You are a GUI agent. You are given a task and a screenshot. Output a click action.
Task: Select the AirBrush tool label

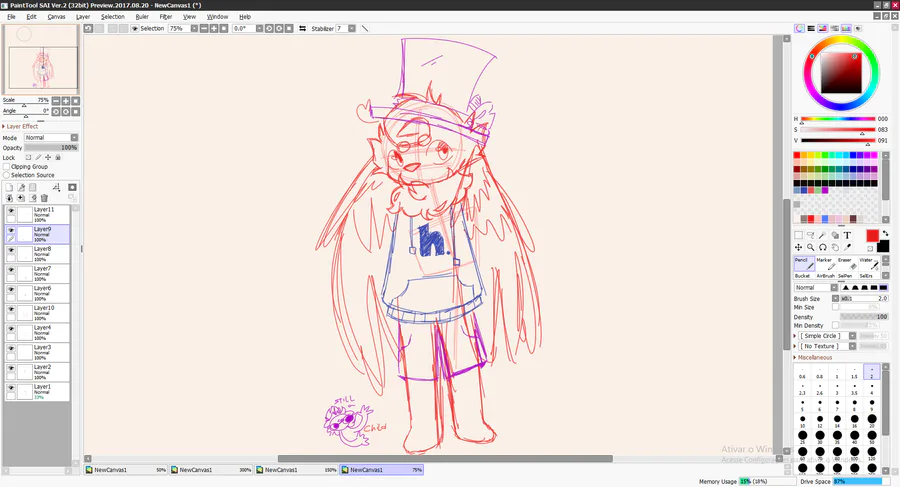[x=825, y=276]
